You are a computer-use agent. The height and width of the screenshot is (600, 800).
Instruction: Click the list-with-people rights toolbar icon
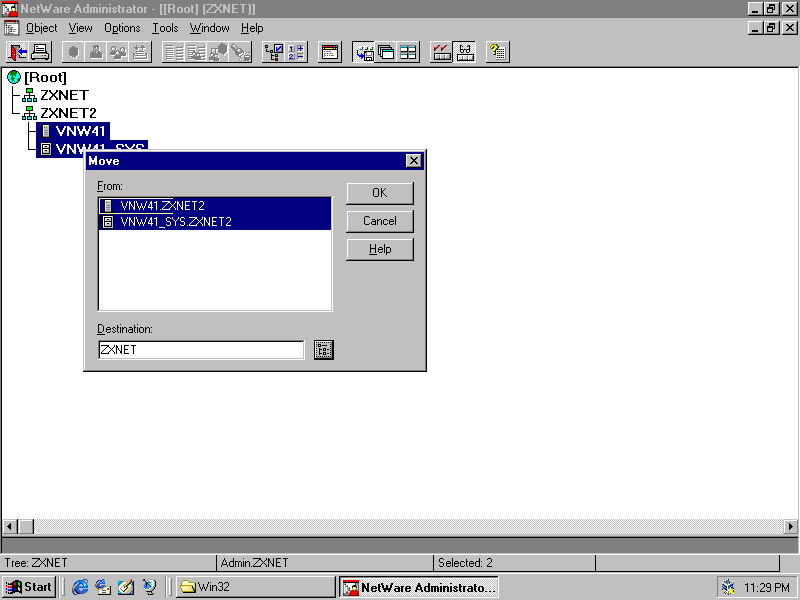pos(196,52)
